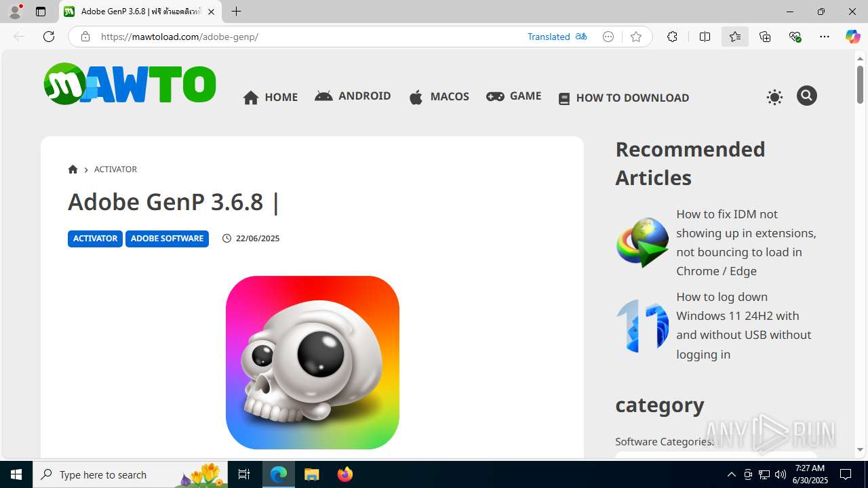Click the scrollbar down arrow

point(860,449)
